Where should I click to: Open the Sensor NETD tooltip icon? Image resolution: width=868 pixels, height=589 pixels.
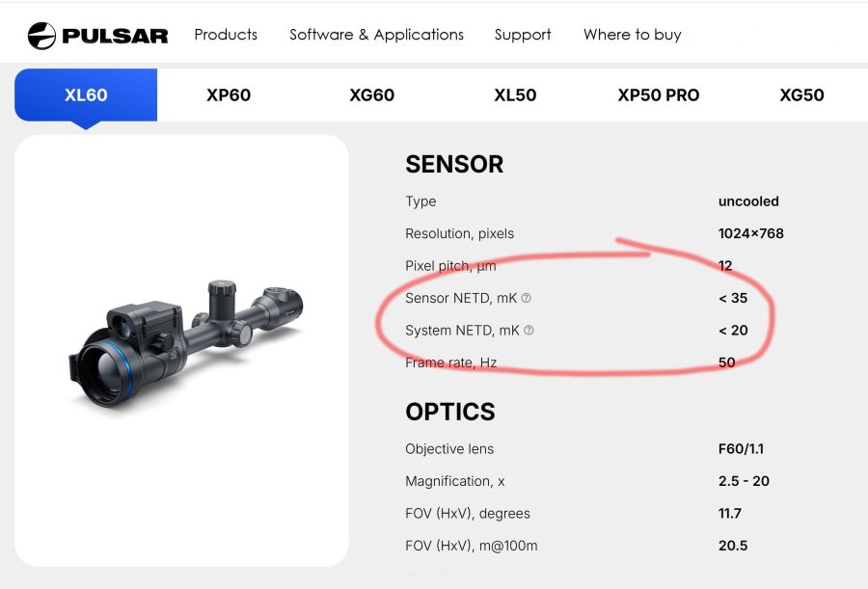click(x=525, y=299)
